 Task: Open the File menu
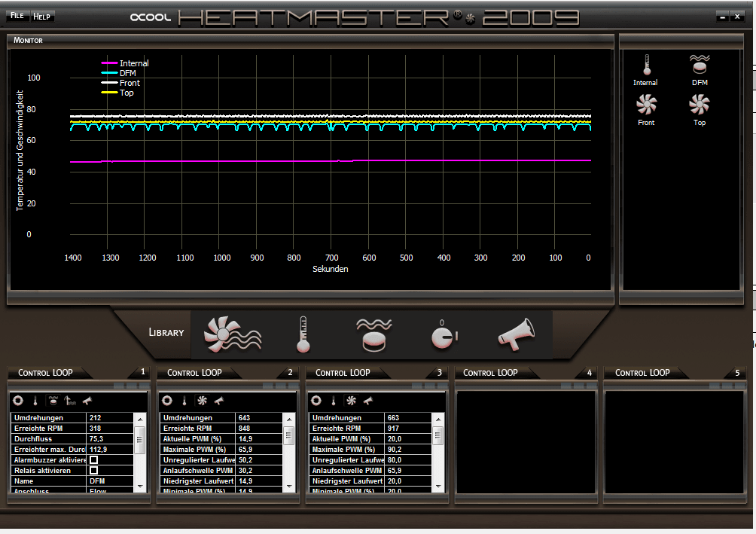click(17, 16)
